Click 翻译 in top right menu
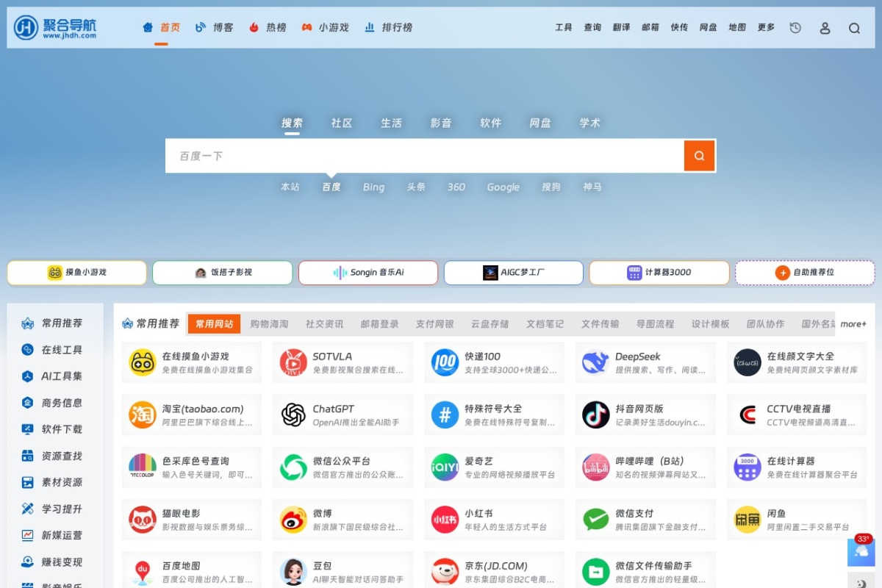Image resolution: width=882 pixels, height=588 pixels. click(x=622, y=27)
